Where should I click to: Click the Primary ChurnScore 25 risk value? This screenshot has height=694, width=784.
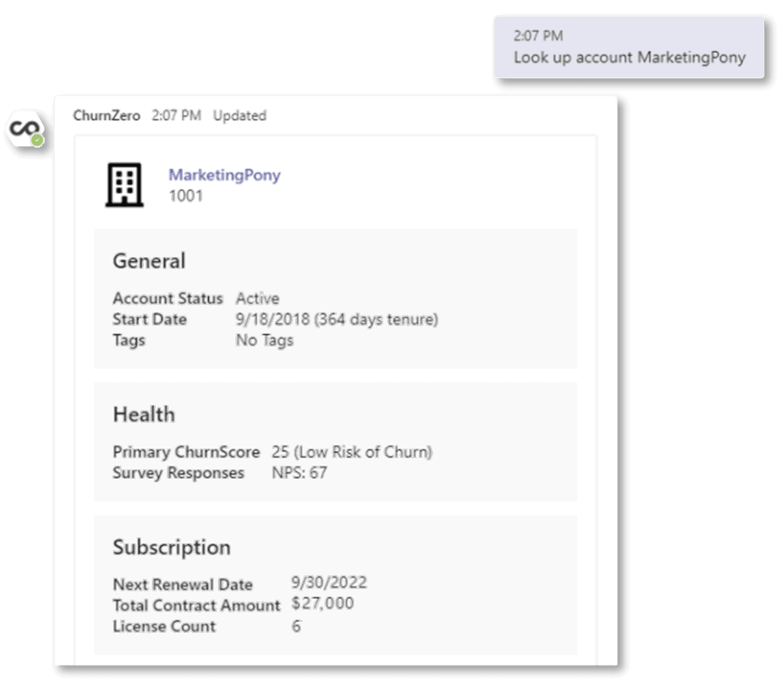click(352, 452)
